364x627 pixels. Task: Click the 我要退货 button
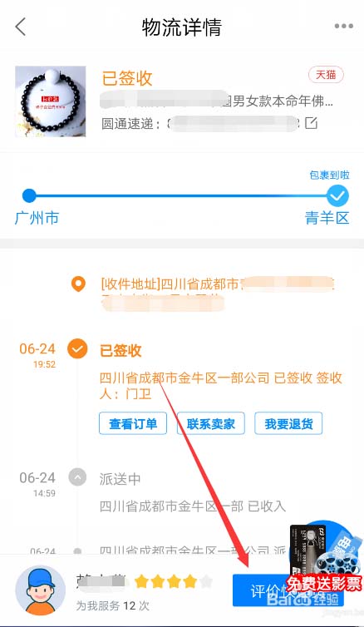pyautogui.click(x=288, y=423)
